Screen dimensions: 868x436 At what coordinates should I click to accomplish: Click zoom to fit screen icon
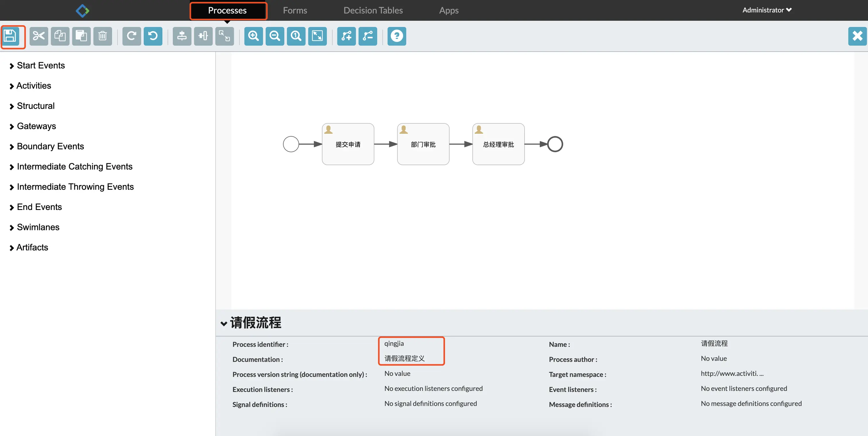point(317,36)
